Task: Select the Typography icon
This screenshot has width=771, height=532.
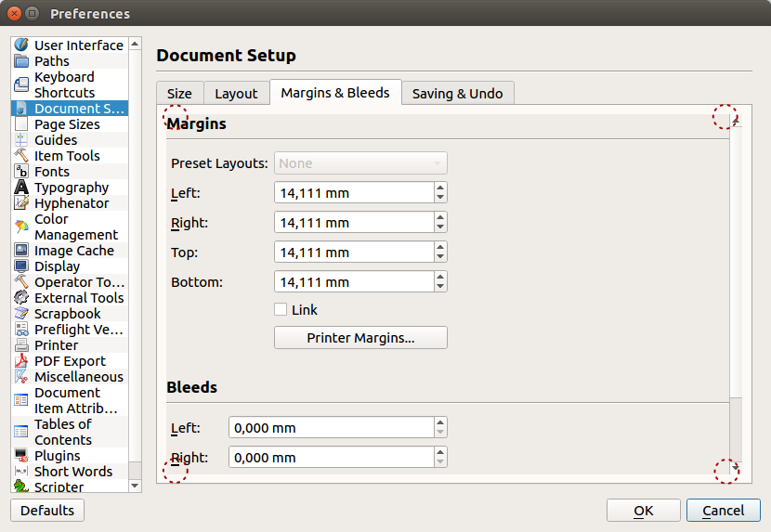Action: 21,188
